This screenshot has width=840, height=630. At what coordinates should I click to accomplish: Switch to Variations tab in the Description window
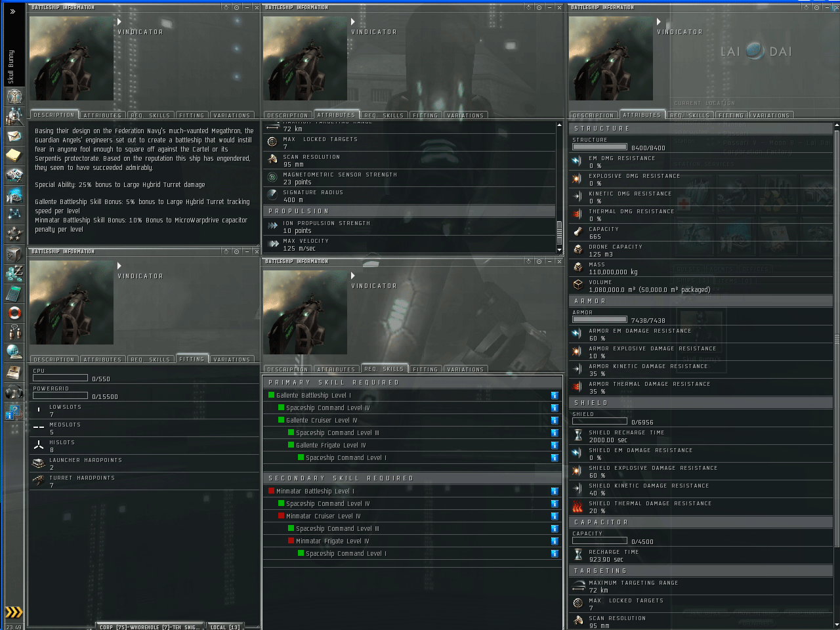(x=232, y=115)
